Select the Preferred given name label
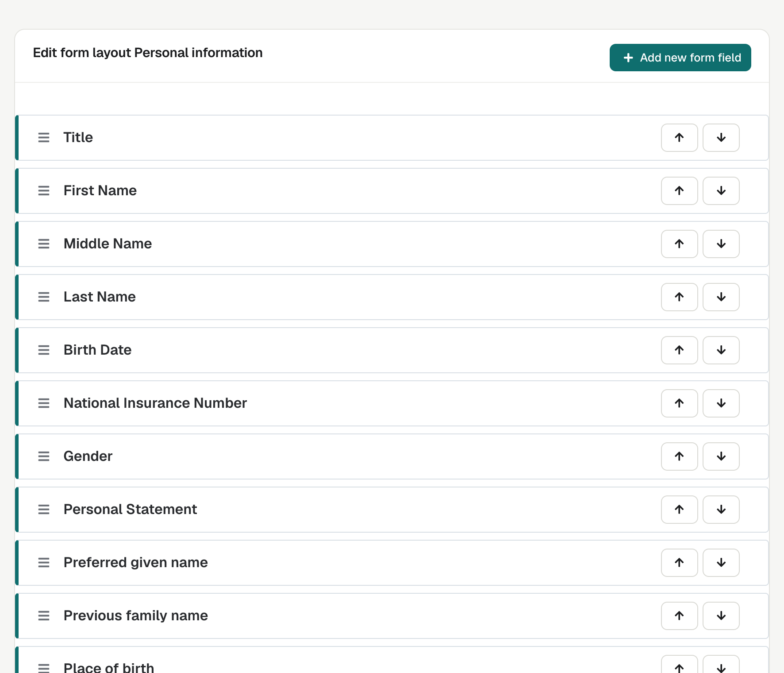The height and width of the screenshot is (673, 784). [136, 562]
